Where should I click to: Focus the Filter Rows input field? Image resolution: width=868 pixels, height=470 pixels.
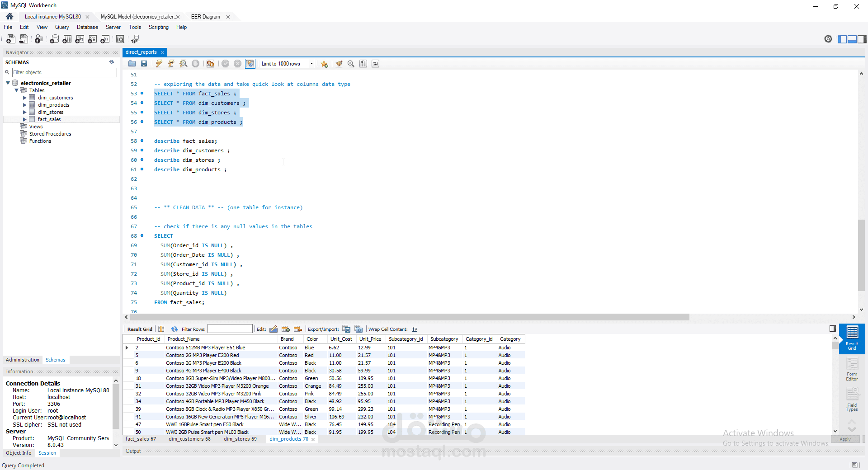pos(230,329)
